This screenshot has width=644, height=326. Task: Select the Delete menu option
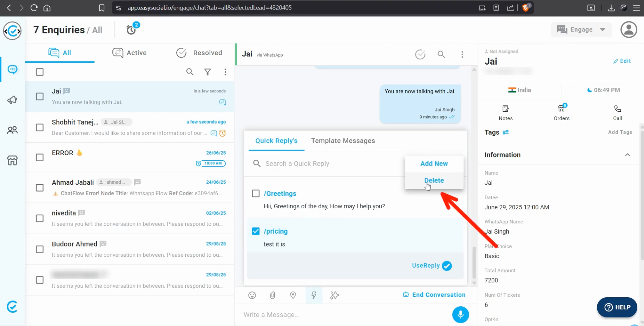434,181
